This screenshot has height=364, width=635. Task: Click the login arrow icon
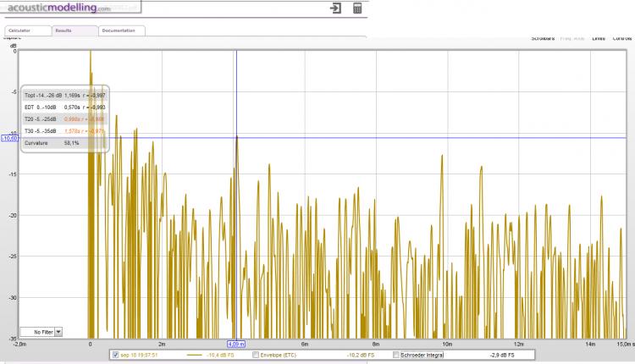pos(336,8)
